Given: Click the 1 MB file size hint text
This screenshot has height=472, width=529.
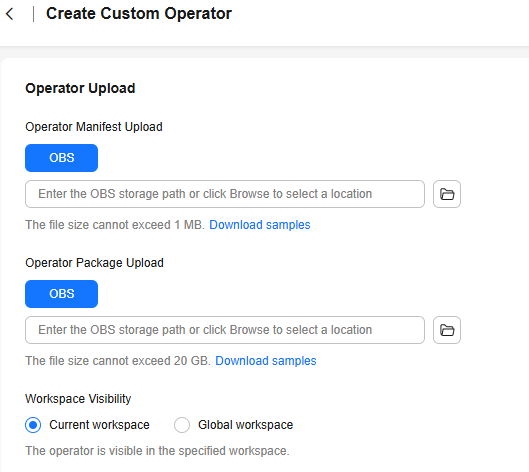Looking at the screenshot, I should click(x=115, y=225).
